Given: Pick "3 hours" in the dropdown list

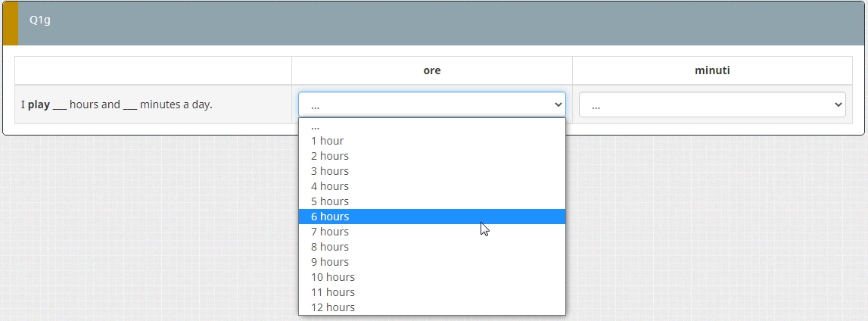Looking at the screenshot, I should 330,171.
